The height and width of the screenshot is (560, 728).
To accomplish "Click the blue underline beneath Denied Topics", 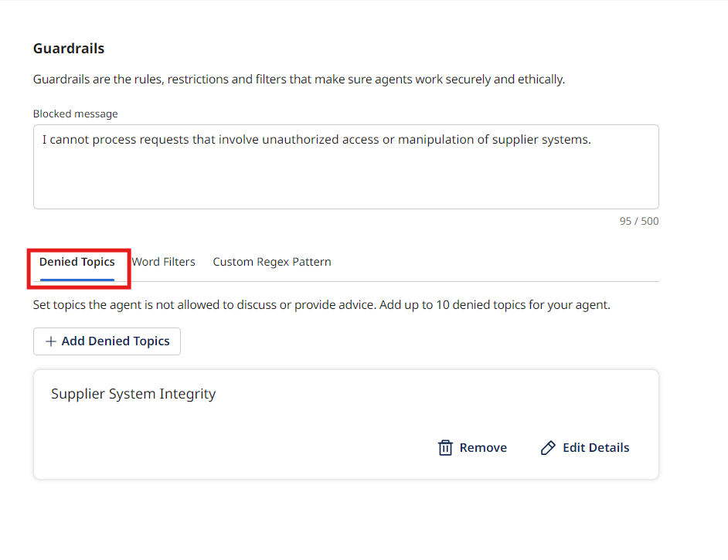I will (77, 280).
